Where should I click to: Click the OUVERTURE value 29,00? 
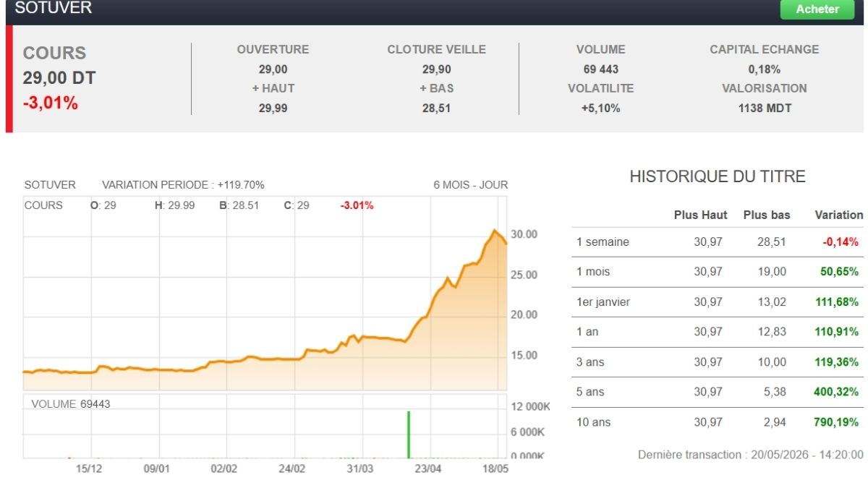pyautogui.click(x=273, y=69)
